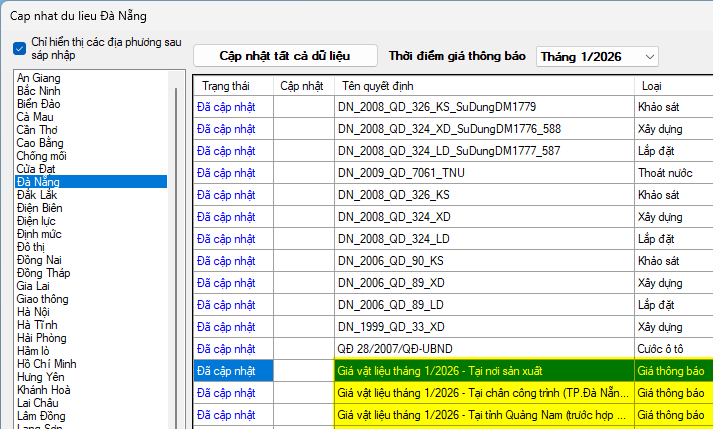Toggle checkbox showing only merged localities

20,48
